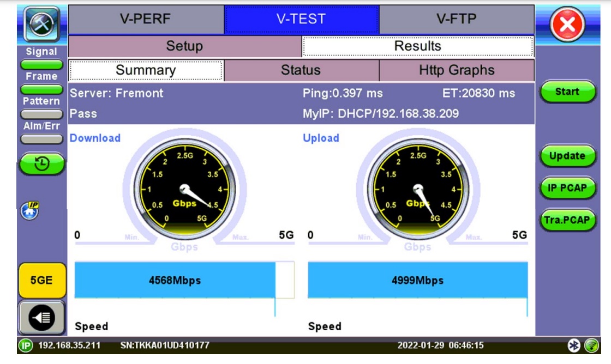Click the Bluetooth status icon
Image resolution: width=611 pixels, height=364 pixels.
(x=574, y=345)
